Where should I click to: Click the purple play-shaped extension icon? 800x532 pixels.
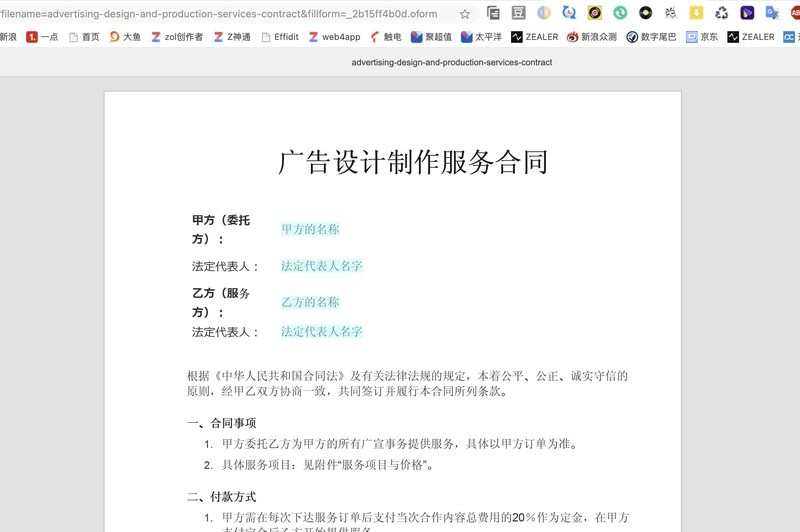[x=747, y=13]
